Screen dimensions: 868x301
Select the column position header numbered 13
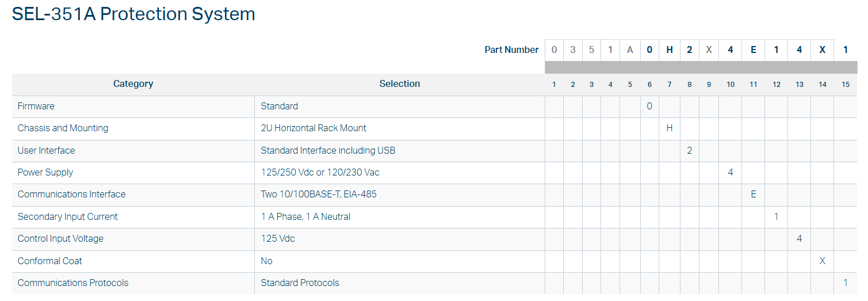point(800,85)
